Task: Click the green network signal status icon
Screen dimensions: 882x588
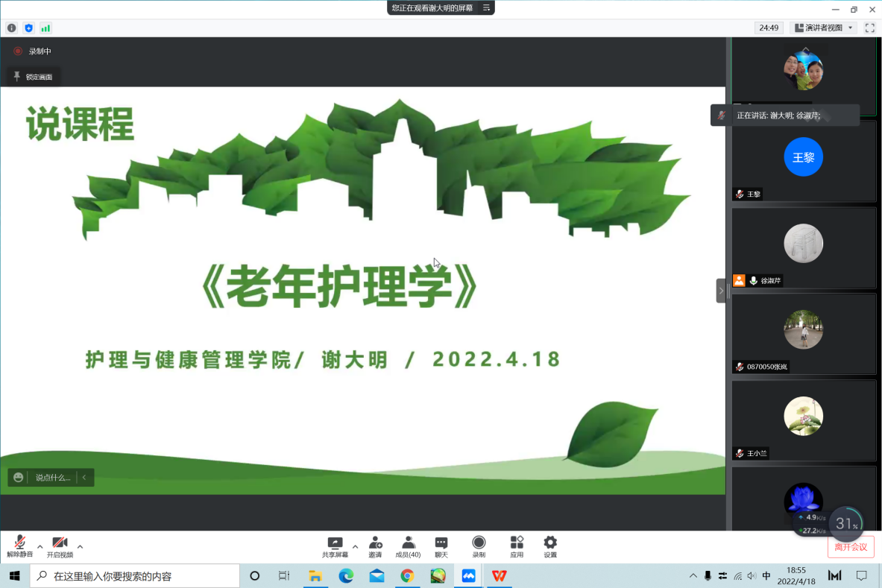Action: 45,28
